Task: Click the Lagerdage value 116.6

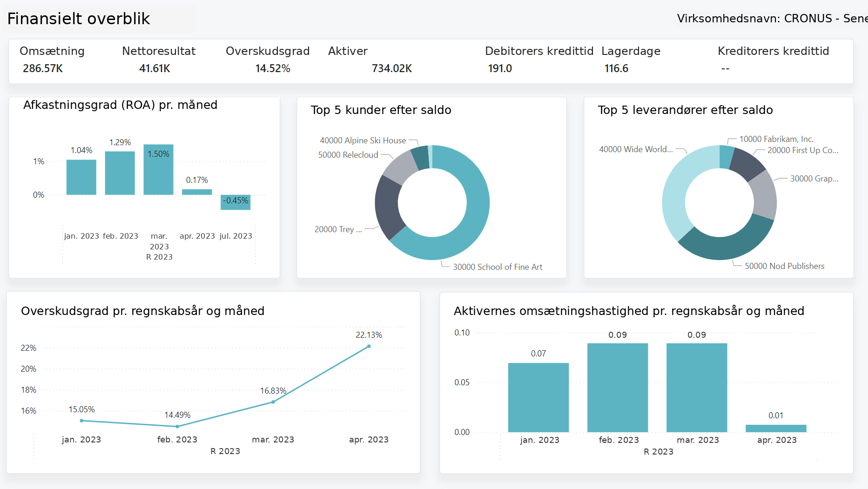Action: [x=616, y=68]
